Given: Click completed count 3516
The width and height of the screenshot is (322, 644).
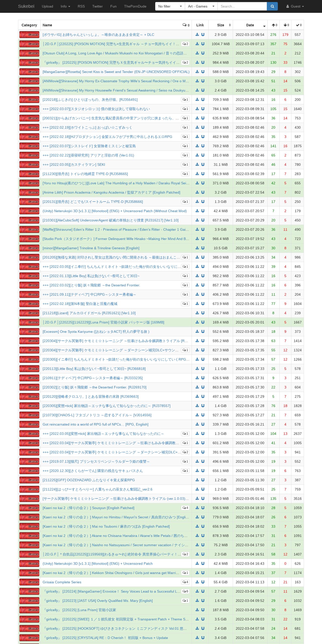Looking at the screenshot, I should [x=298, y=499].
